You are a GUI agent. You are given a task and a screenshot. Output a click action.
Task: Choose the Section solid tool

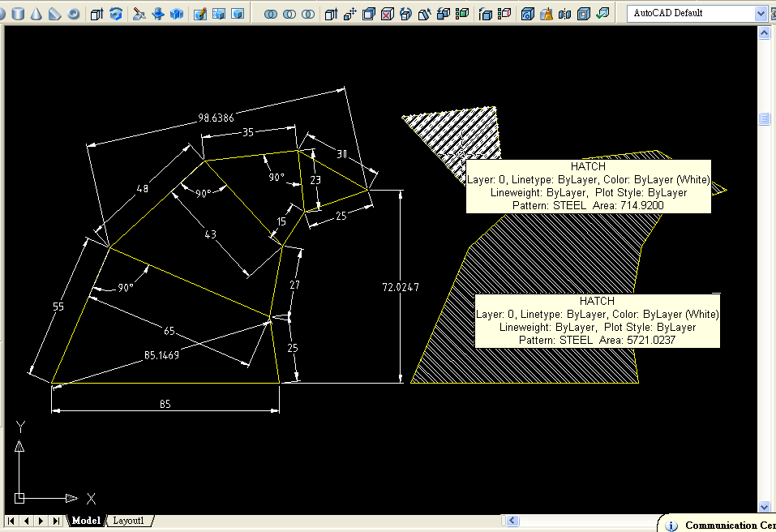pyautogui.click(x=158, y=13)
